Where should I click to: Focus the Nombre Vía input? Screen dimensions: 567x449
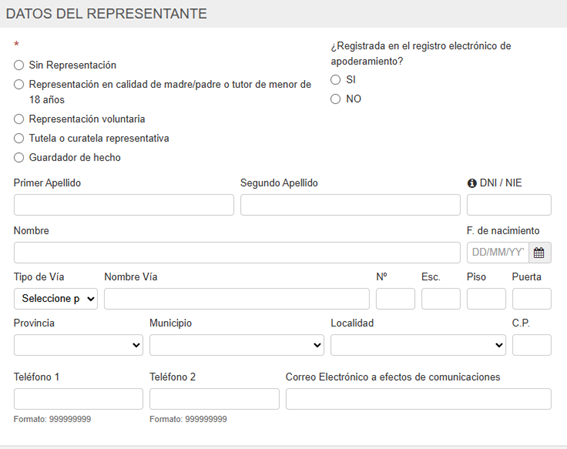(237, 299)
